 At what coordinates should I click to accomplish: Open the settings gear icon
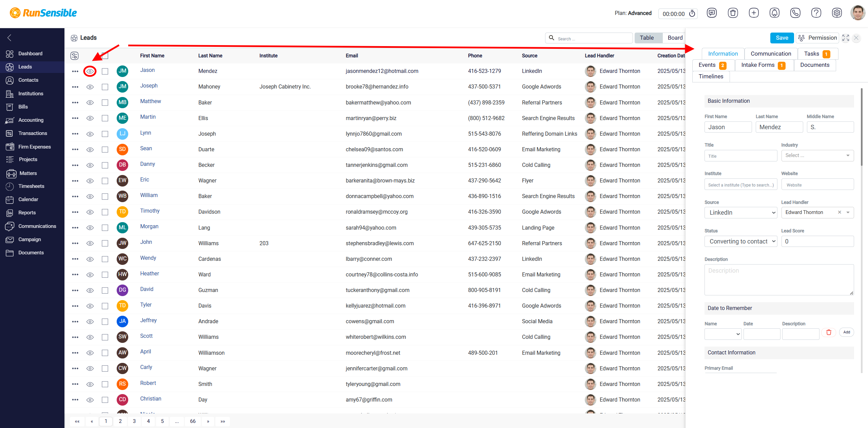[837, 13]
